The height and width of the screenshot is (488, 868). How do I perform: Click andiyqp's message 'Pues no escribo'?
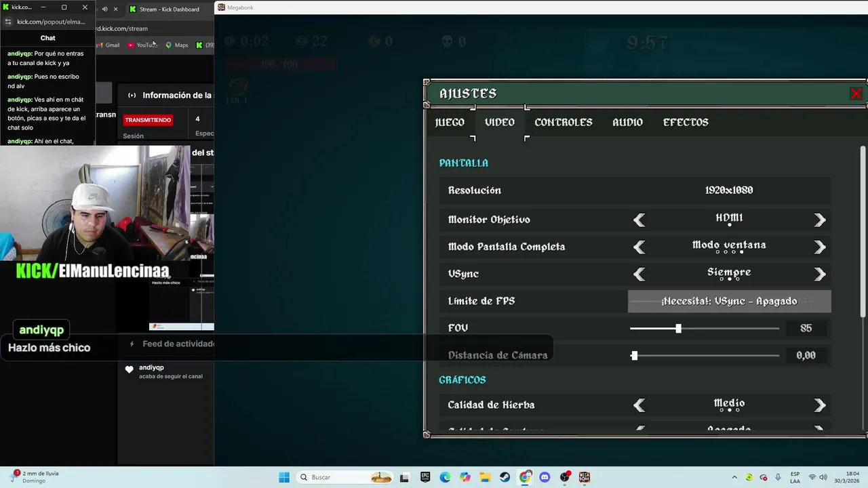(43, 81)
